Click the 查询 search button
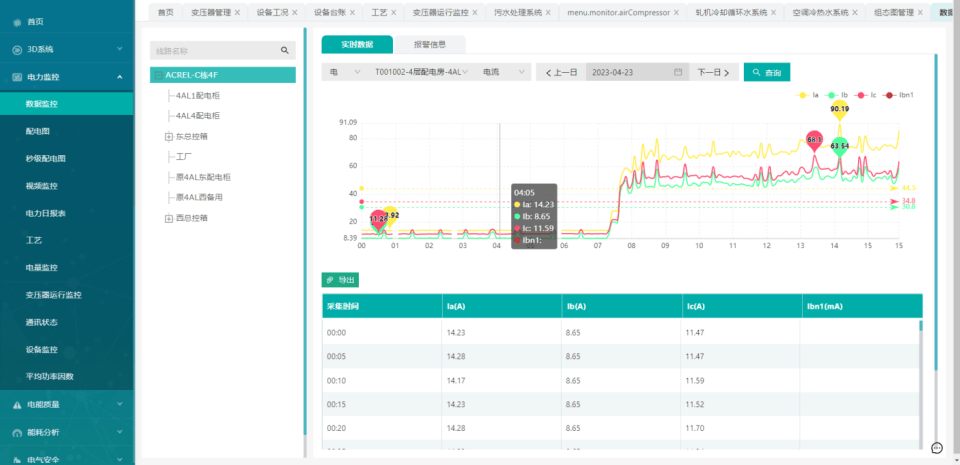This screenshot has width=960, height=465. coord(767,72)
